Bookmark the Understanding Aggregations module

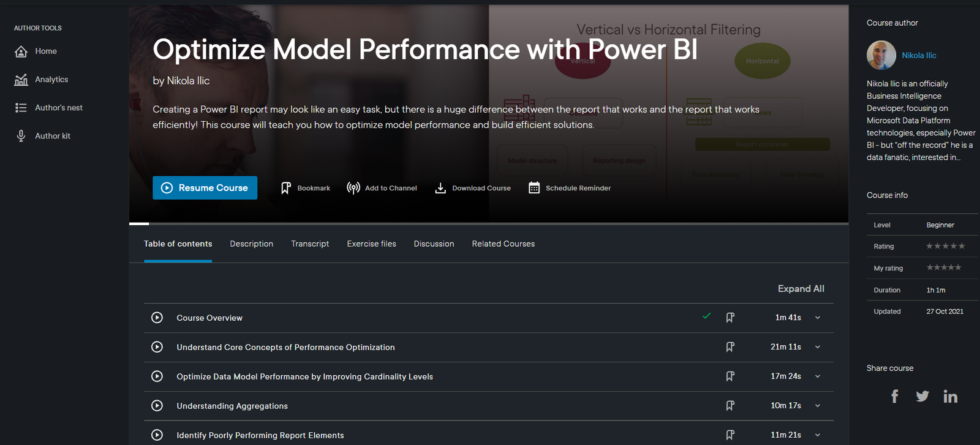click(730, 406)
